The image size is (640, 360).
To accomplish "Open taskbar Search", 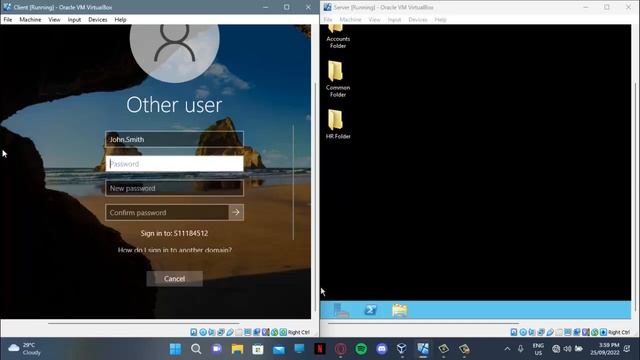I will (196, 349).
